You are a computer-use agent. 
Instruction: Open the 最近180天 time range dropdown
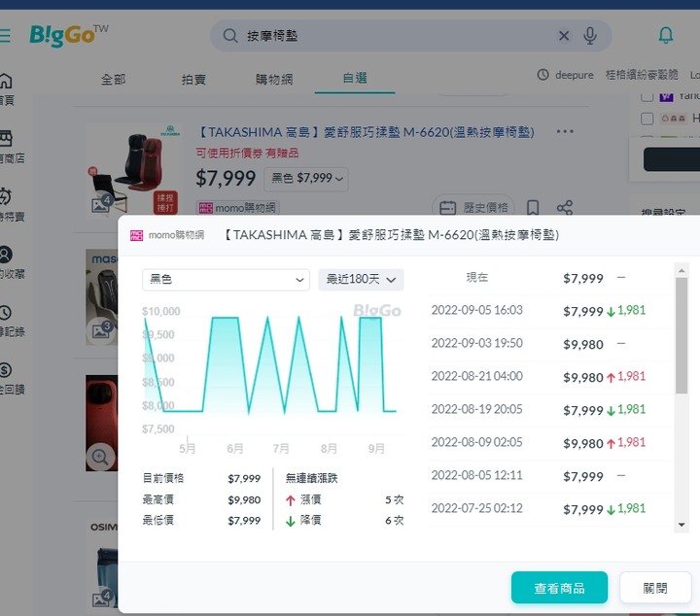point(361,280)
